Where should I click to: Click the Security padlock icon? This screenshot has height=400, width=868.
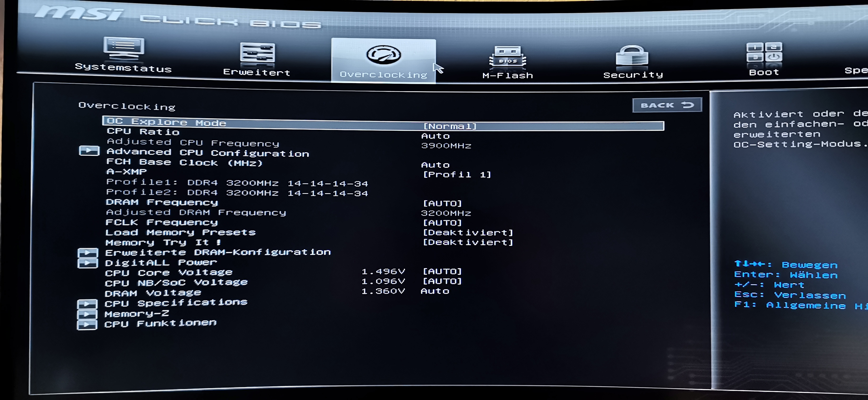632,56
